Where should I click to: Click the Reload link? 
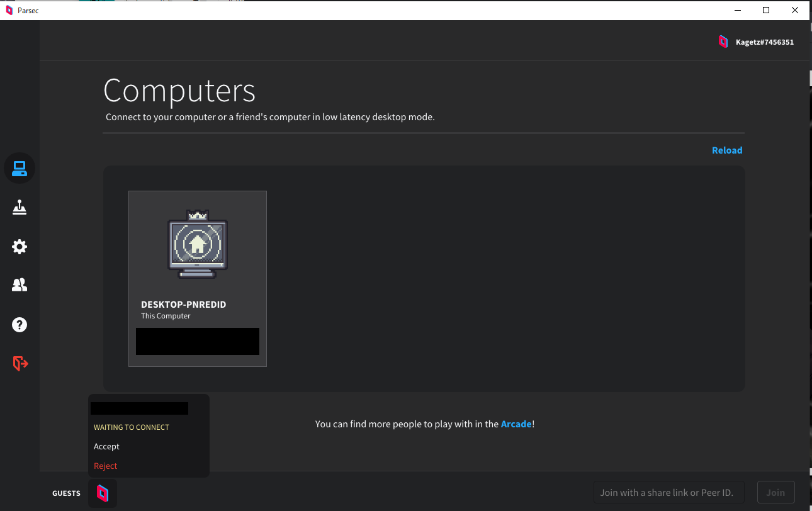point(727,150)
